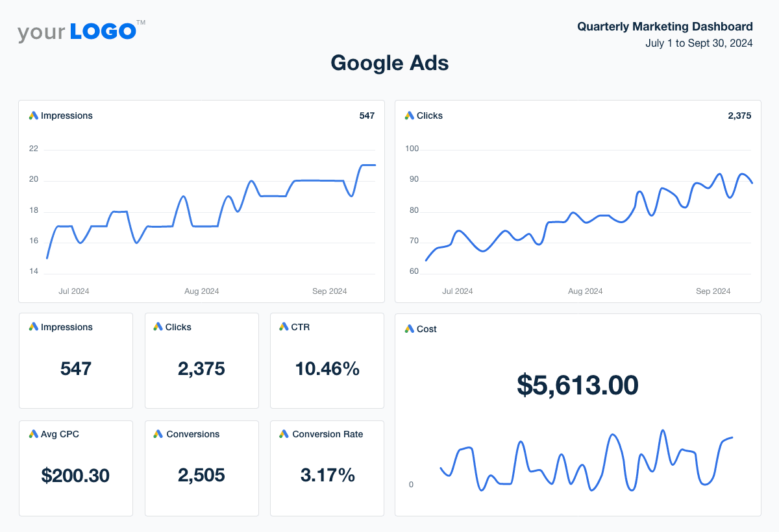Click the 547 total in Impressions chart header
The image size is (779, 532).
coord(367,115)
